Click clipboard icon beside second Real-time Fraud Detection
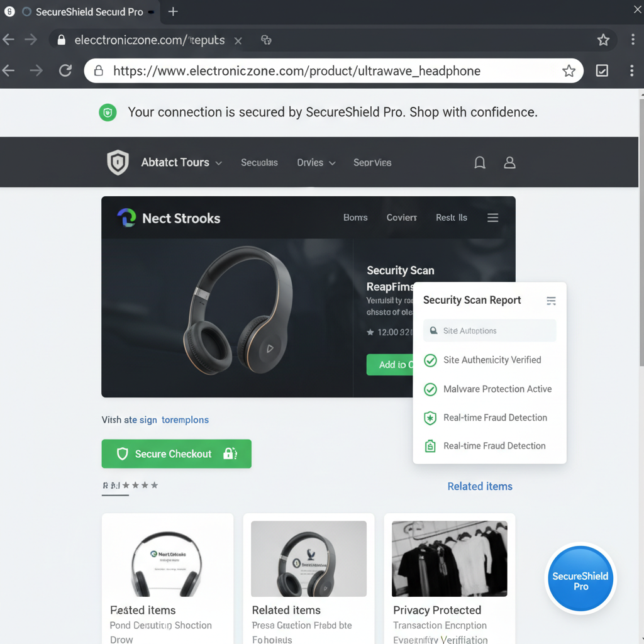The image size is (644, 644). pyautogui.click(x=430, y=446)
